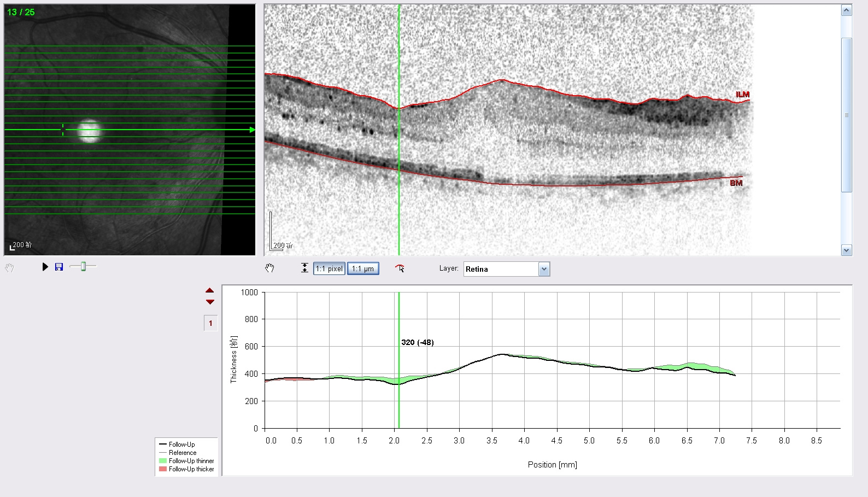Click the OCT vertical scrollbar thumb
The width and height of the screenshot is (868, 497).
(847, 115)
